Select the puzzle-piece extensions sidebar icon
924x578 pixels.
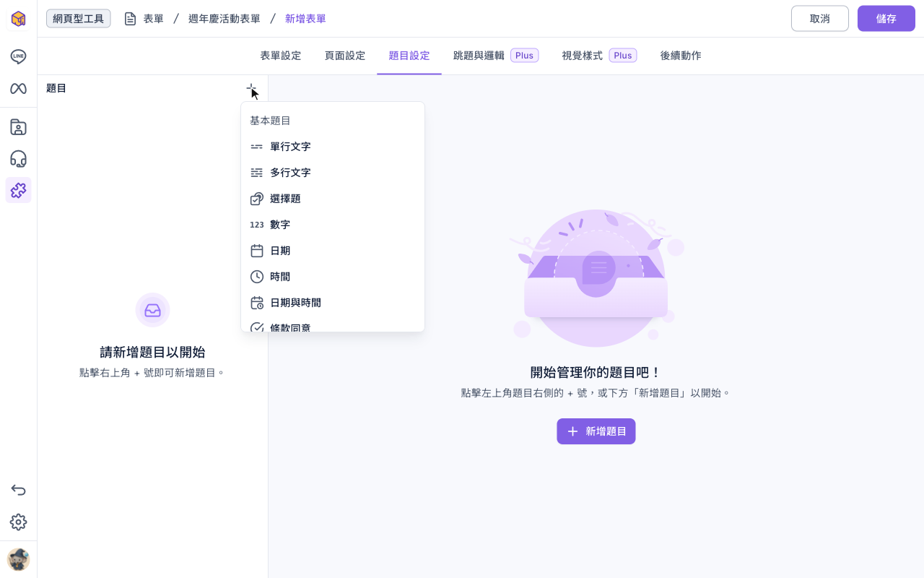point(18,190)
